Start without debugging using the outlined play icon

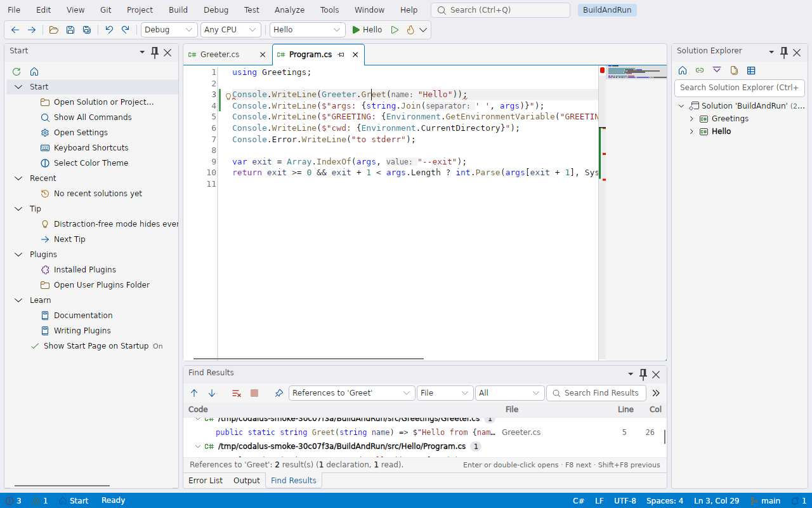click(395, 30)
